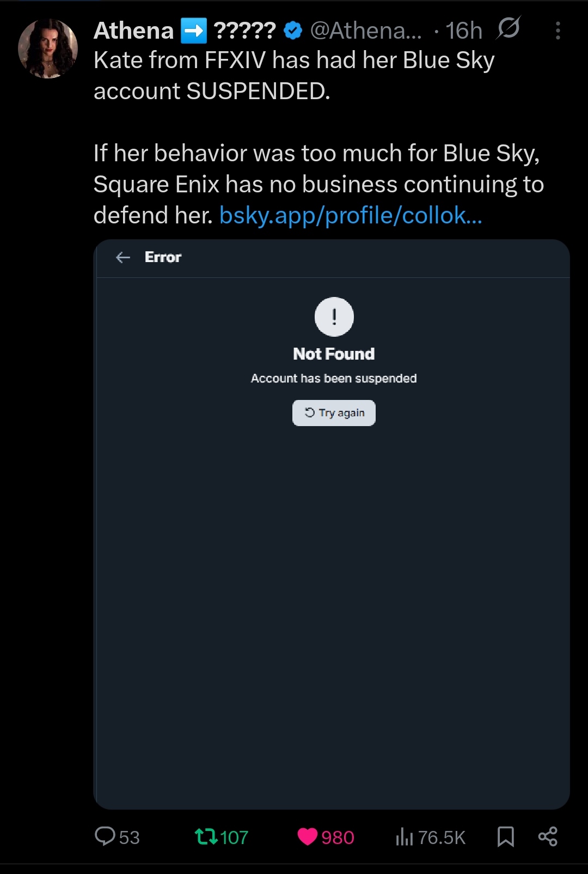Open the three-dot more options menu
This screenshot has width=588, height=874.
(x=558, y=31)
